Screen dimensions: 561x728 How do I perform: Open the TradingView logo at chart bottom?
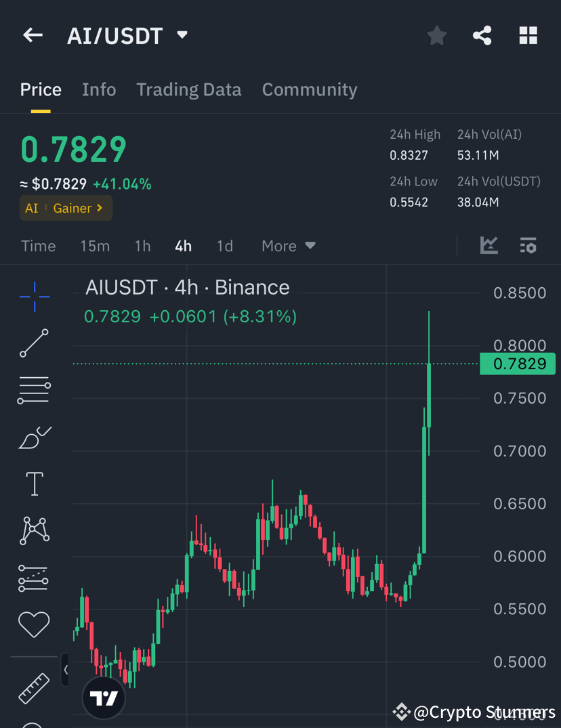pyautogui.click(x=103, y=697)
